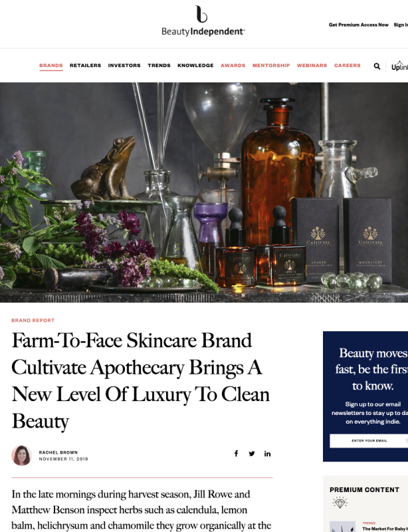
Task: Share article on LinkedIn icon
Action: click(x=267, y=454)
